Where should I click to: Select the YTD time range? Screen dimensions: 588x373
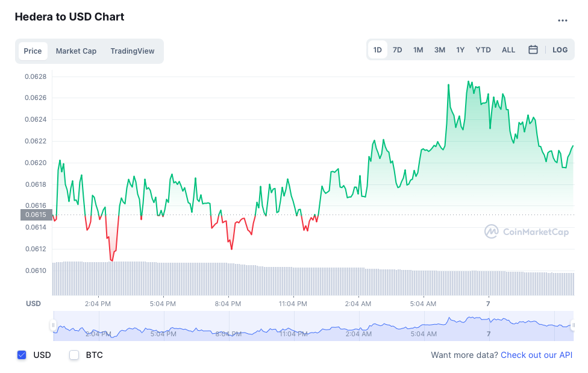483,50
